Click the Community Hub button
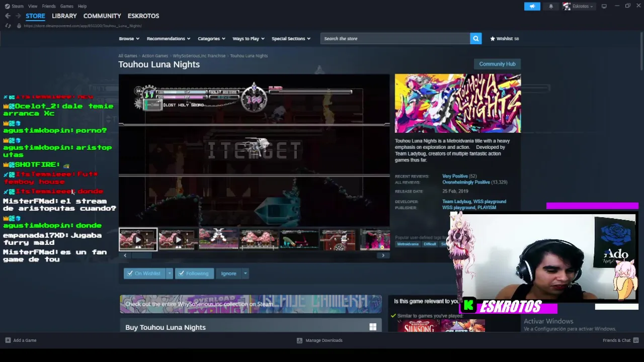Image resolution: width=644 pixels, height=362 pixels. 497,64
